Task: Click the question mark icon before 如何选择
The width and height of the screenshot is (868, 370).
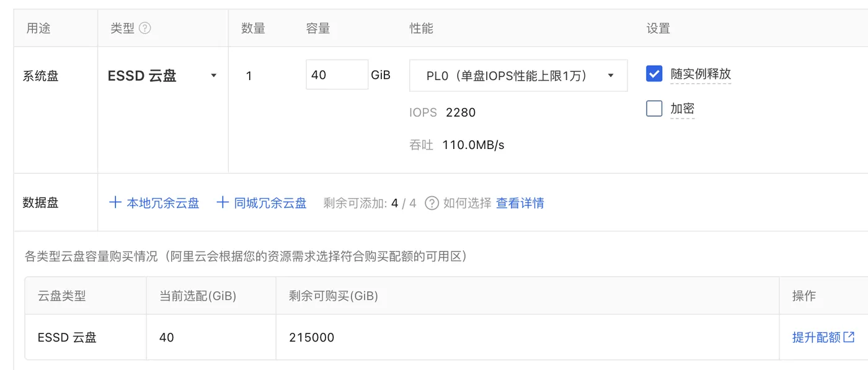Action: 432,203
